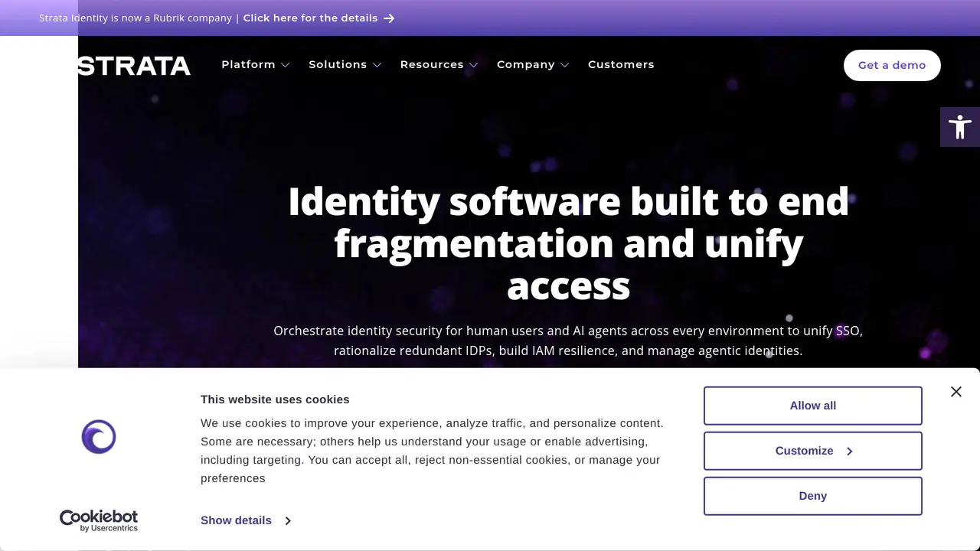The width and height of the screenshot is (980, 551).
Task: Click the 'Strata Identity is now a Rubrik company' text
Action: click(136, 18)
